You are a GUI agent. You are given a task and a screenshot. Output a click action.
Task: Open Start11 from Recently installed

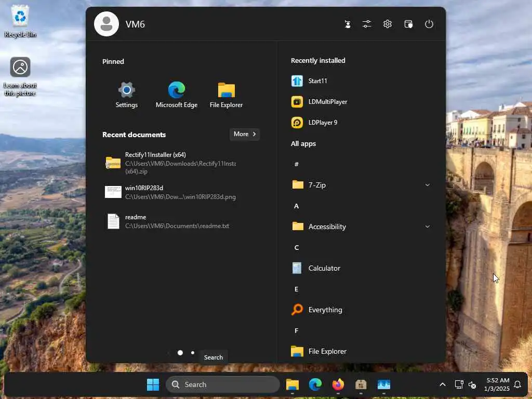pos(309,81)
